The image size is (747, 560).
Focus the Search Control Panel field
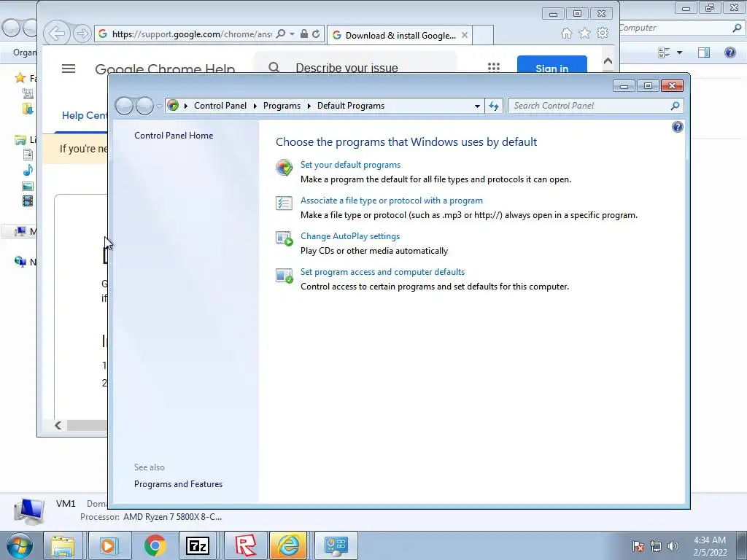[x=595, y=106]
